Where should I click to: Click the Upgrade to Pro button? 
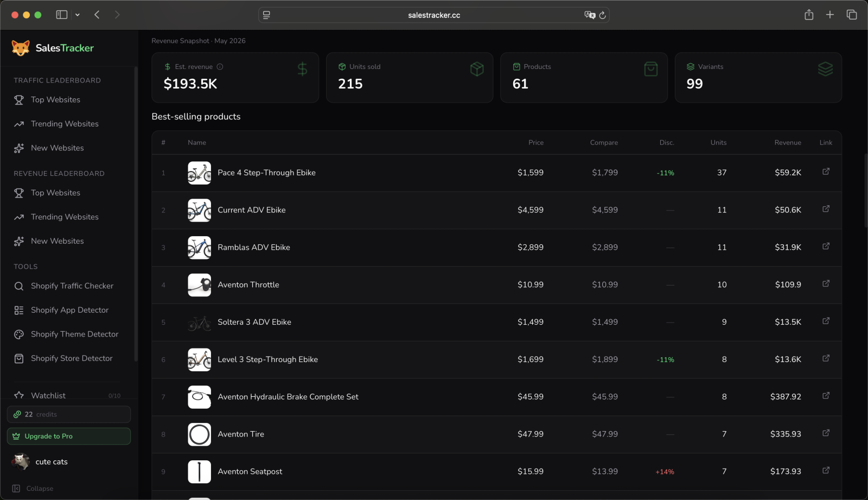[69, 436]
